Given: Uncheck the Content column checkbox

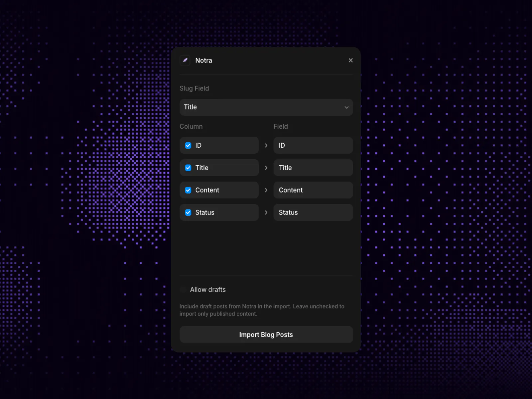Looking at the screenshot, I should 188,190.
